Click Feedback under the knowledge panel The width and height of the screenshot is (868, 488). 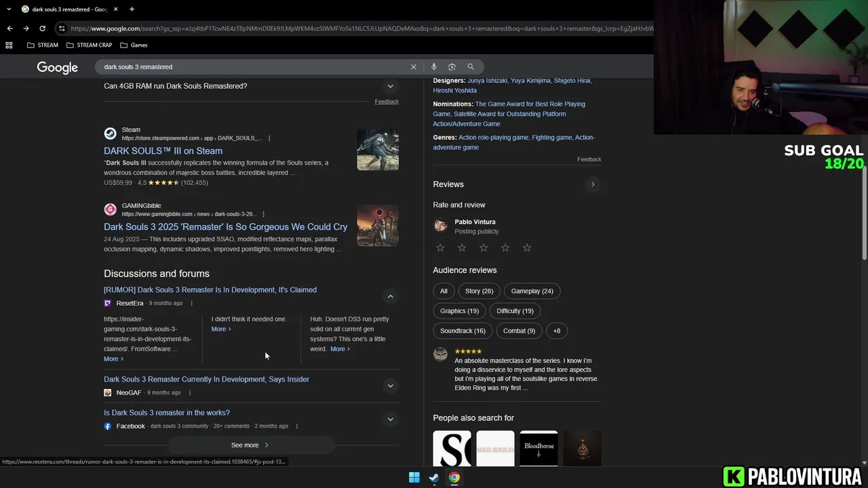pyautogui.click(x=589, y=159)
